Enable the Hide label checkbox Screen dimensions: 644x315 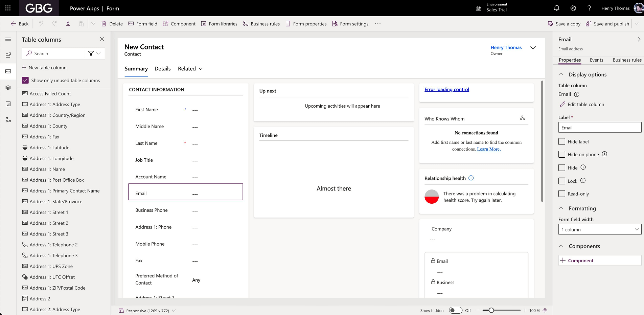coord(562,141)
